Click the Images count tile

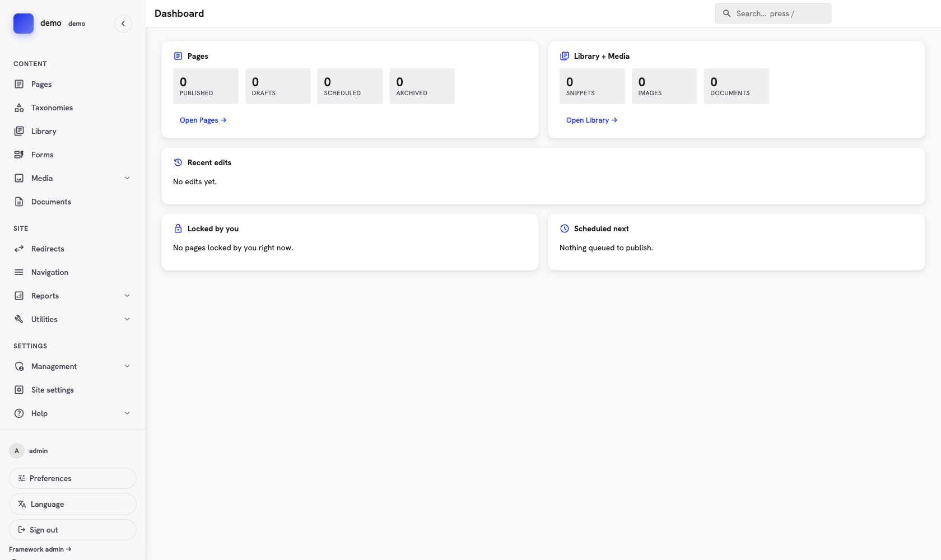664,86
